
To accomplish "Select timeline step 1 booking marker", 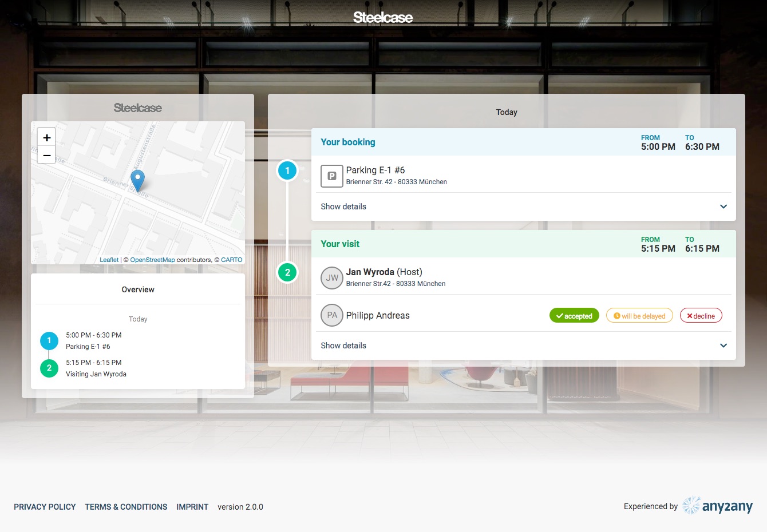I will (x=287, y=170).
